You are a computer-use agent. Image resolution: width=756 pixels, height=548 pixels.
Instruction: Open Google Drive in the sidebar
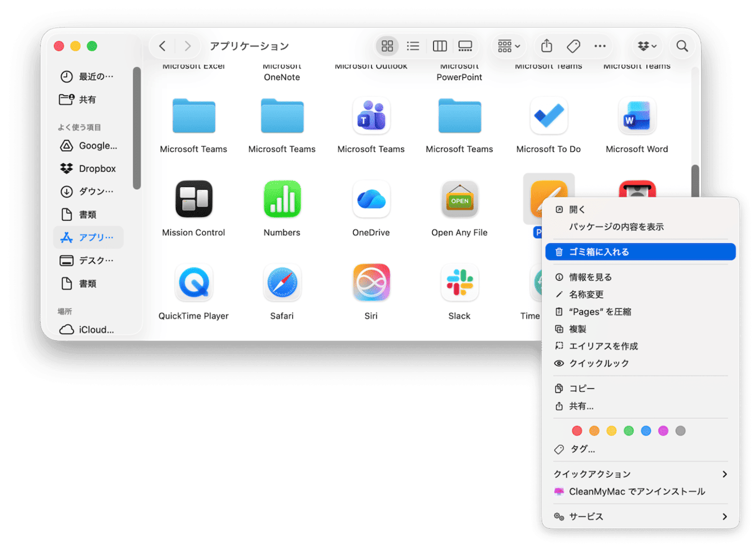pos(88,146)
